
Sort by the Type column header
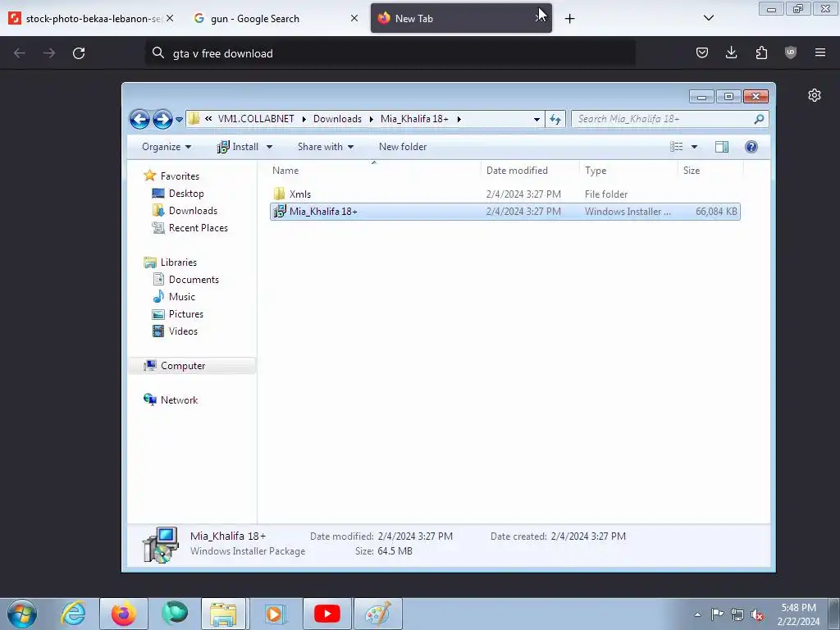[628, 171]
